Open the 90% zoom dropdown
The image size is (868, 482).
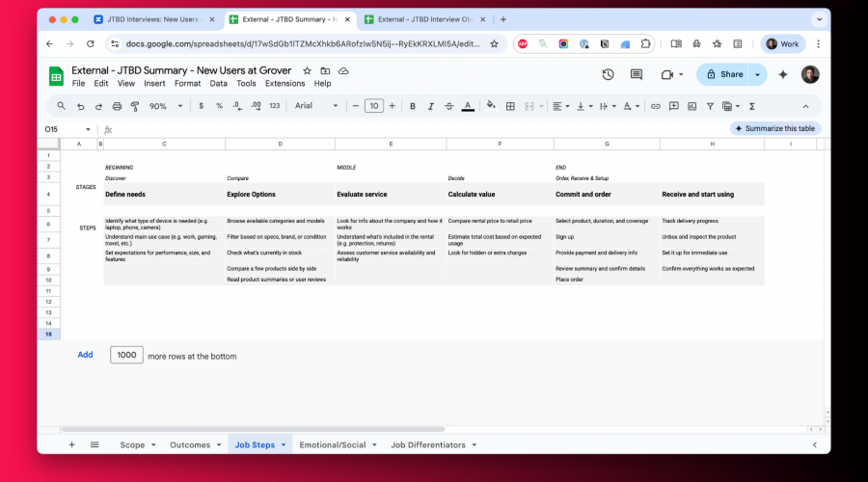click(163, 106)
